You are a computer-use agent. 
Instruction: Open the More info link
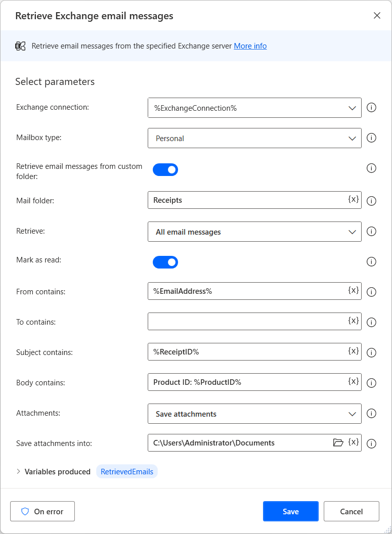point(250,46)
